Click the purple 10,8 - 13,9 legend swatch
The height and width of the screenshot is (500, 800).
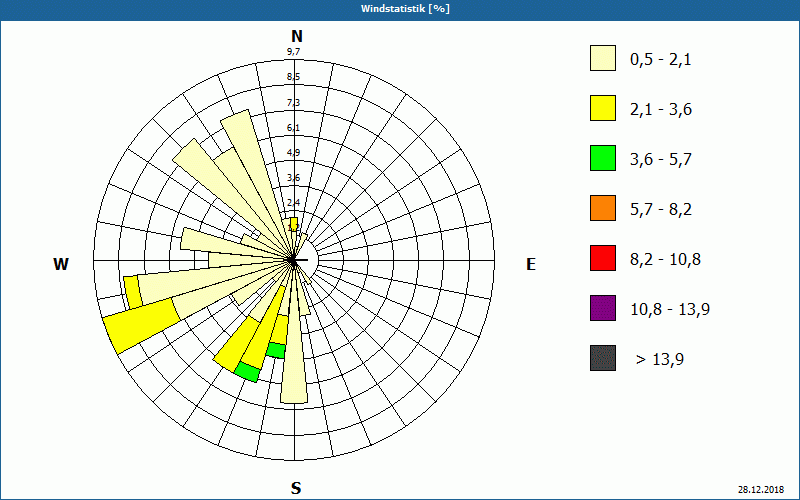[x=603, y=308]
